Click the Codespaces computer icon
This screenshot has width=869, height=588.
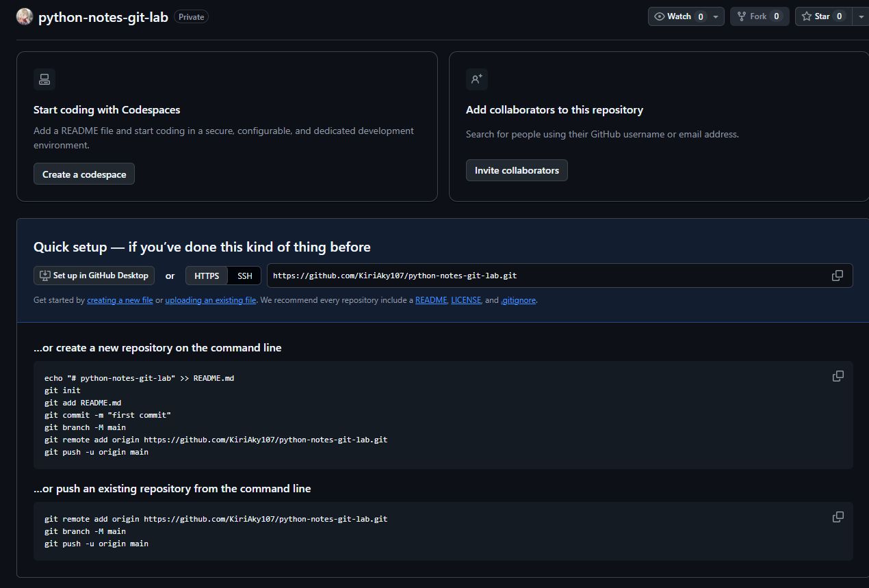point(44,79)
